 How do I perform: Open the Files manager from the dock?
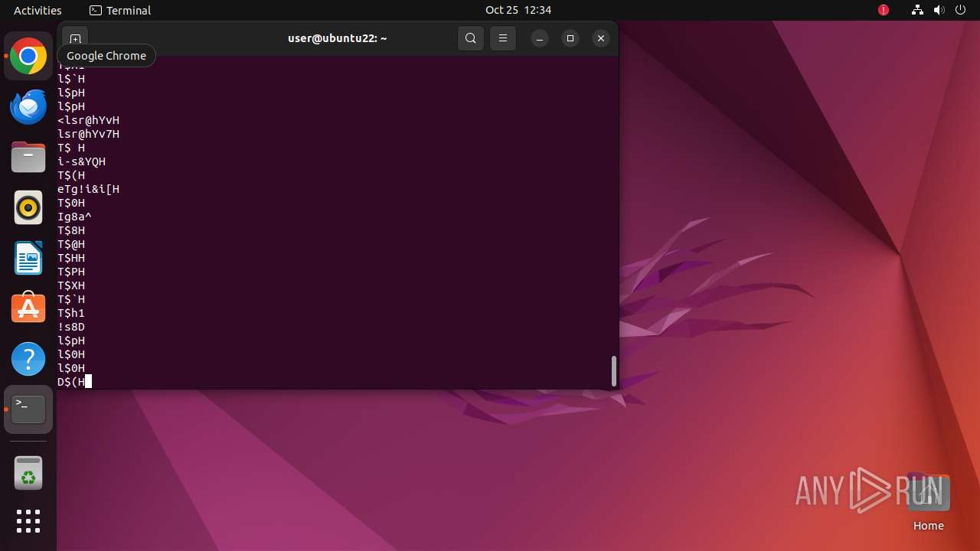(28, 157)
